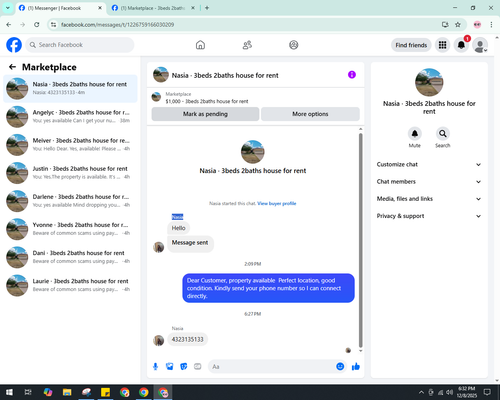Open the Home icon in top navigation

pos(200,45)
